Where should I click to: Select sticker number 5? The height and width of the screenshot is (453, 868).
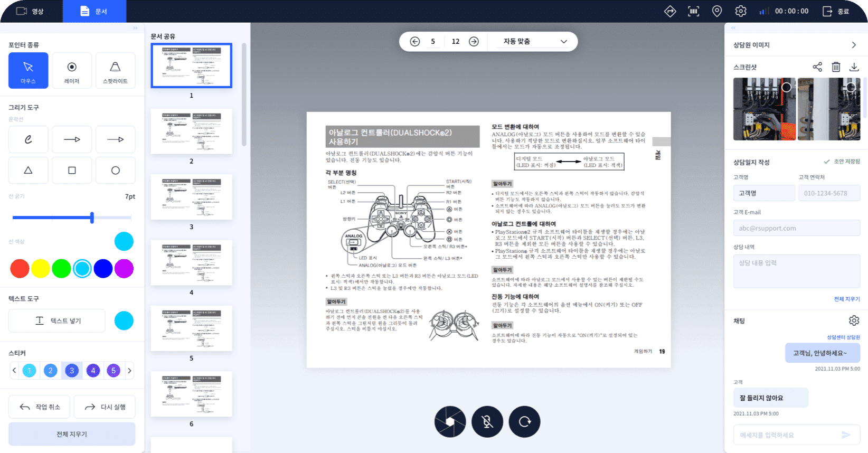click(x=114, y=371)
